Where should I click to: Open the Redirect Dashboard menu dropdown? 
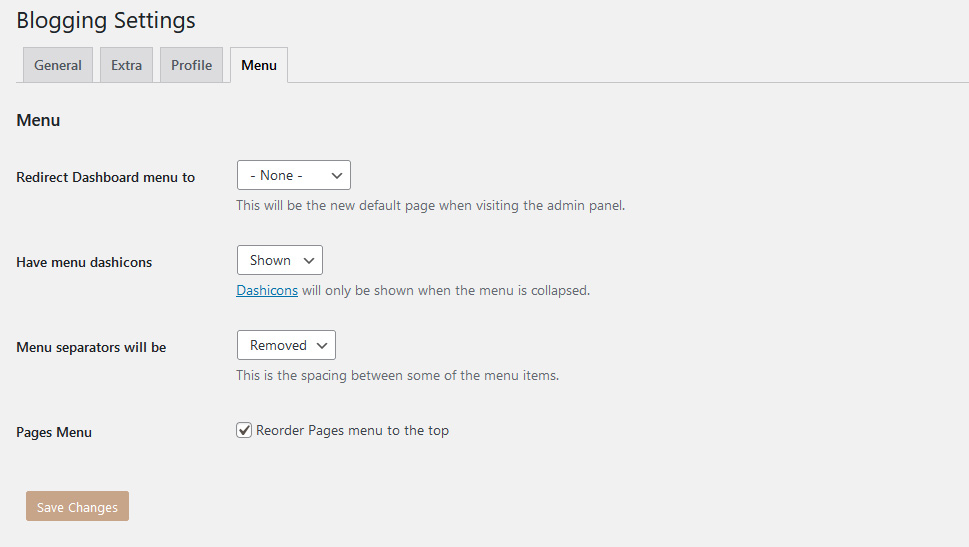pos(294,176)
